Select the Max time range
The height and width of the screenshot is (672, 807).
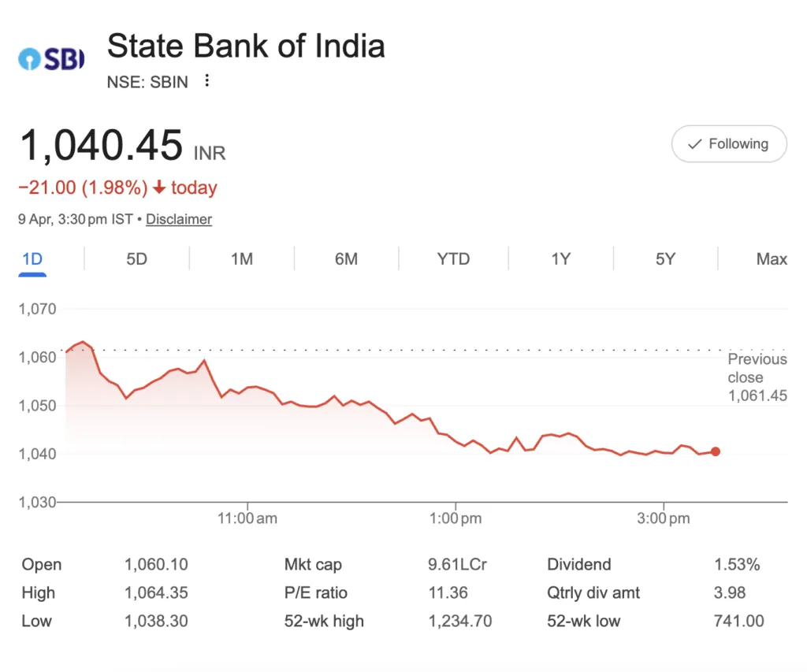point(771,258)
